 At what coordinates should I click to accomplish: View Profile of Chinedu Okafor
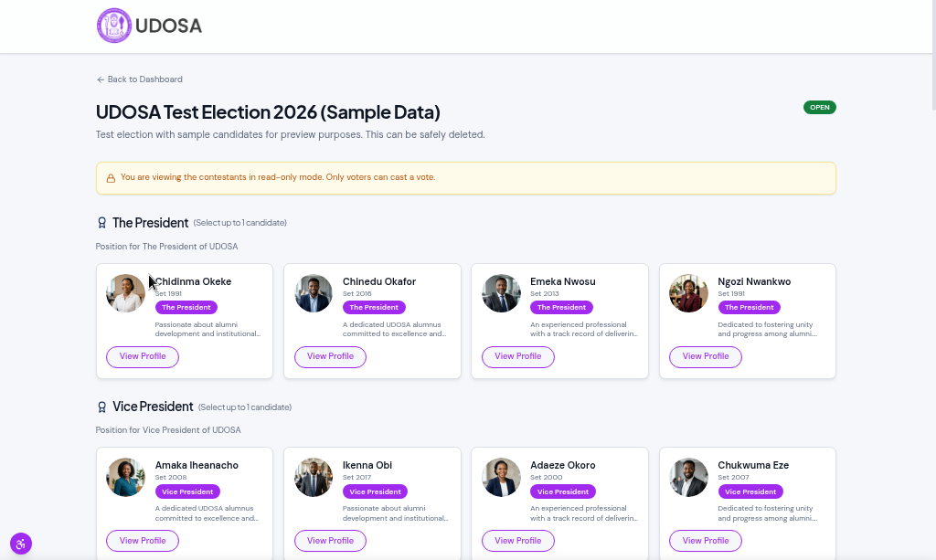click(x=330, y=356)
